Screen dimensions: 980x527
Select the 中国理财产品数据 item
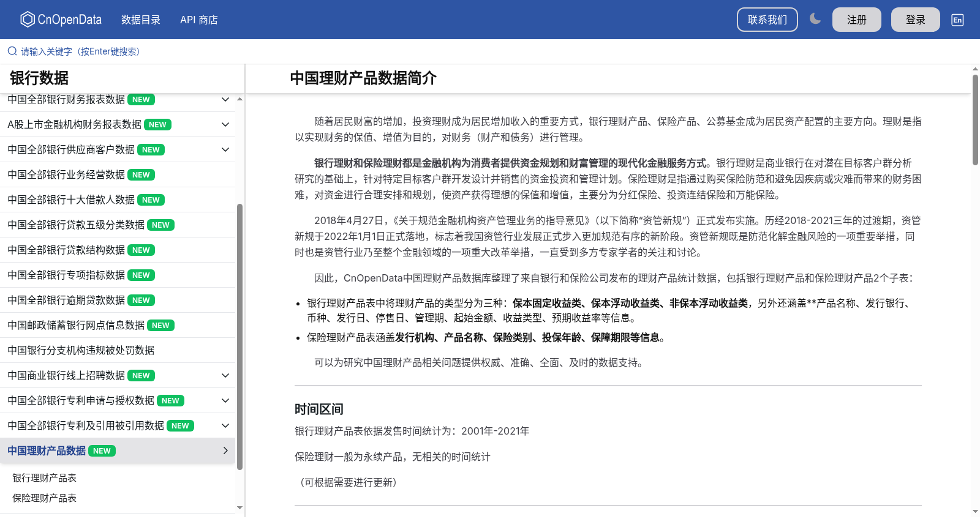pos(118,450)
